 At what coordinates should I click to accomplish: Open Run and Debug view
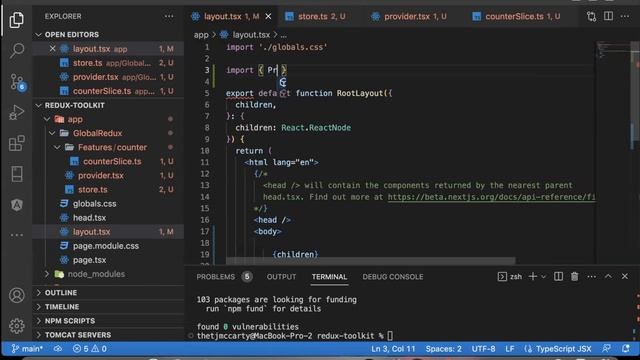click(16, 112)
